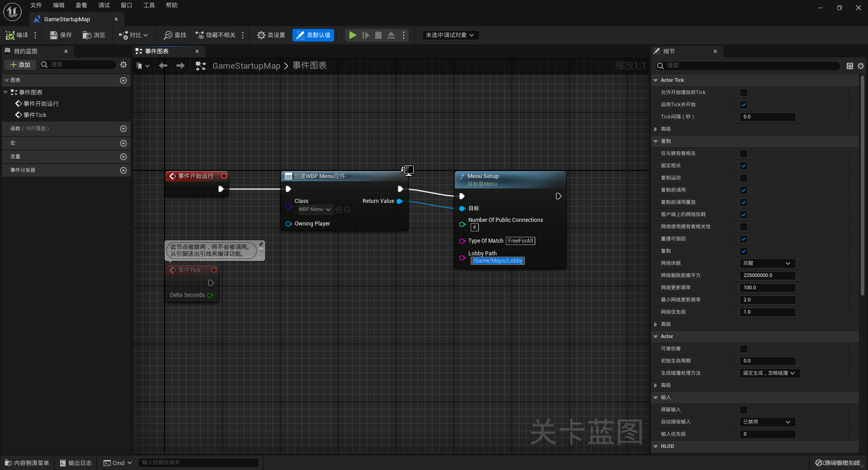Open 类设置 (Class Settings)

tap(270, 35)
